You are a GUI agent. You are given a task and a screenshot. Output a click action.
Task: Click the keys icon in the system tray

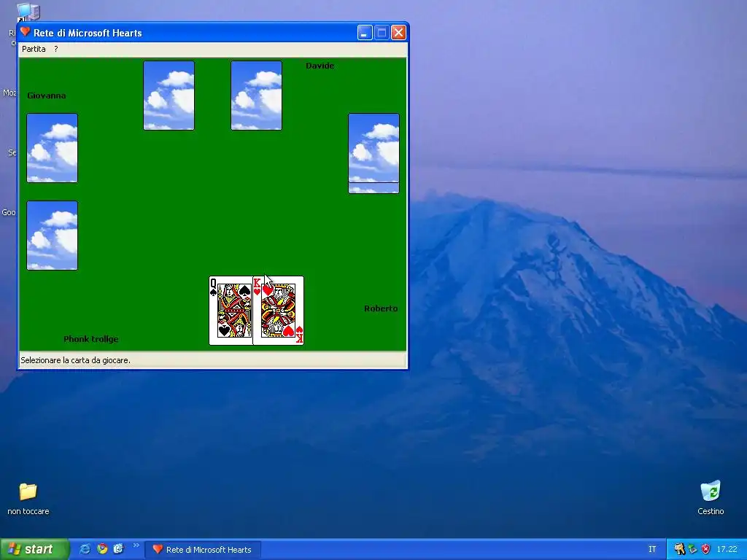click(x=679, y=549)
